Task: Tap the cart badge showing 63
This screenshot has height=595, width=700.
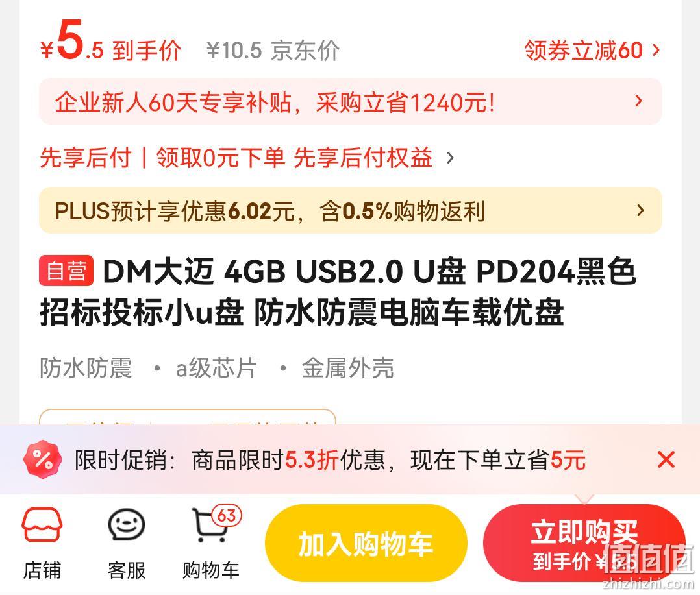Action: pos(227,516)
